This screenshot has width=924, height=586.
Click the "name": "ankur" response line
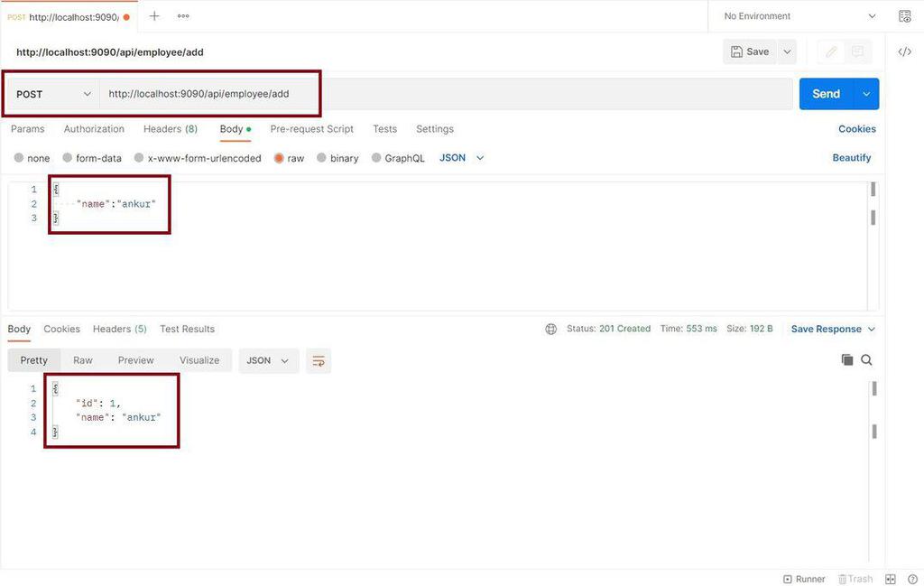118,417
